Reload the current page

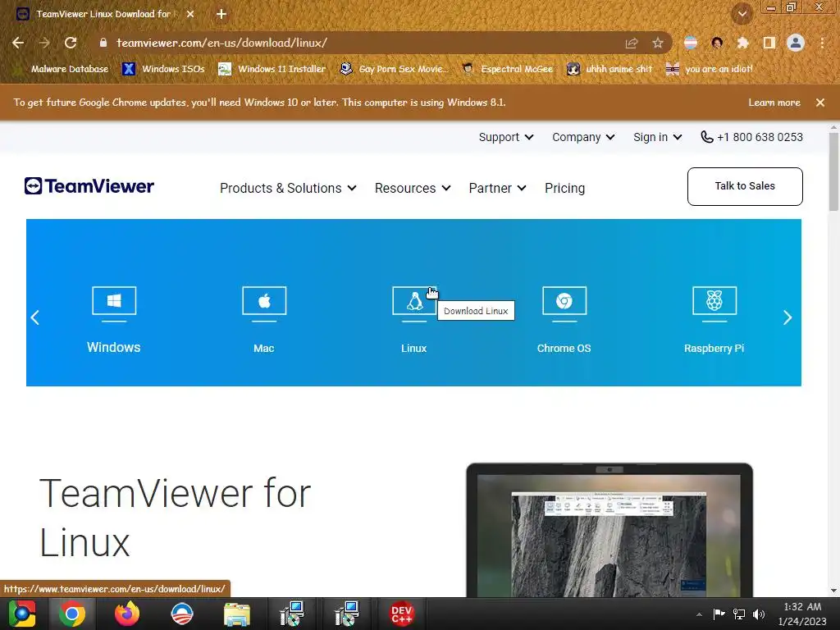pyautogui.click(x=71, y=43)
